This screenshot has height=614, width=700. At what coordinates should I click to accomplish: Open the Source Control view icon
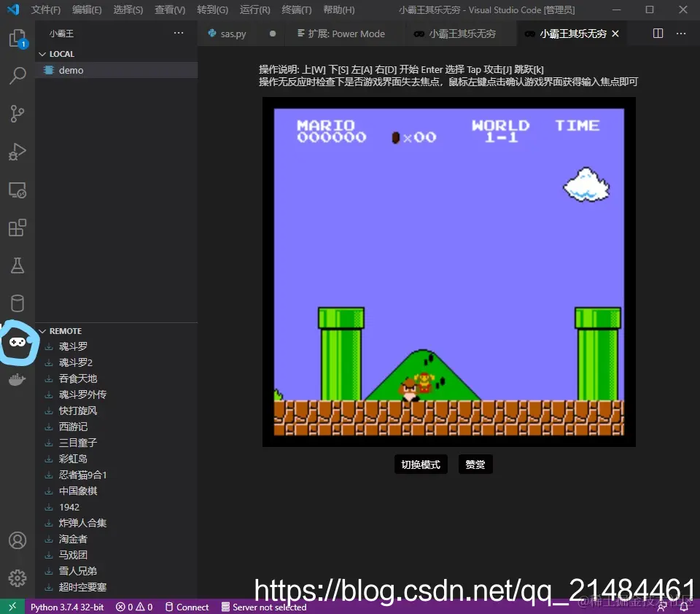tap(17, 114)
